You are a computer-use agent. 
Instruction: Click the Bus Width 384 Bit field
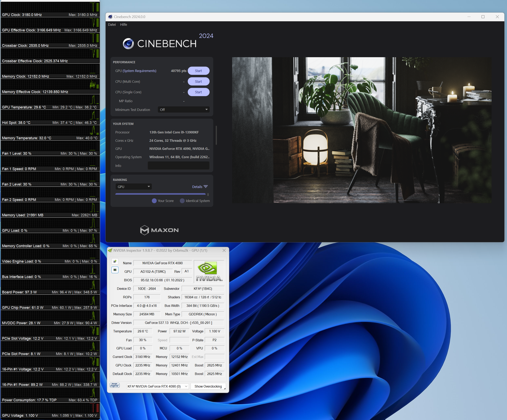pos(203,306)
